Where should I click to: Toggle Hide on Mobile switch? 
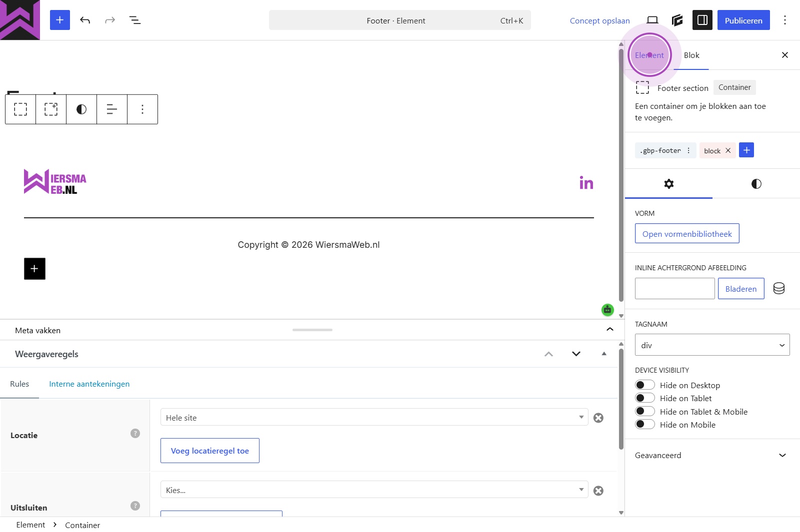tap(645, 424)
